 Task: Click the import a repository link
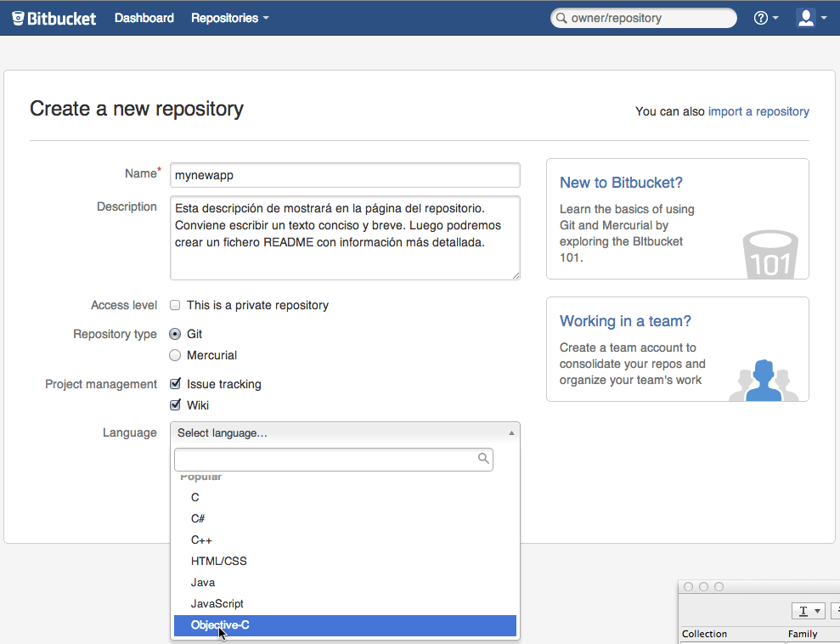[758, 111]
